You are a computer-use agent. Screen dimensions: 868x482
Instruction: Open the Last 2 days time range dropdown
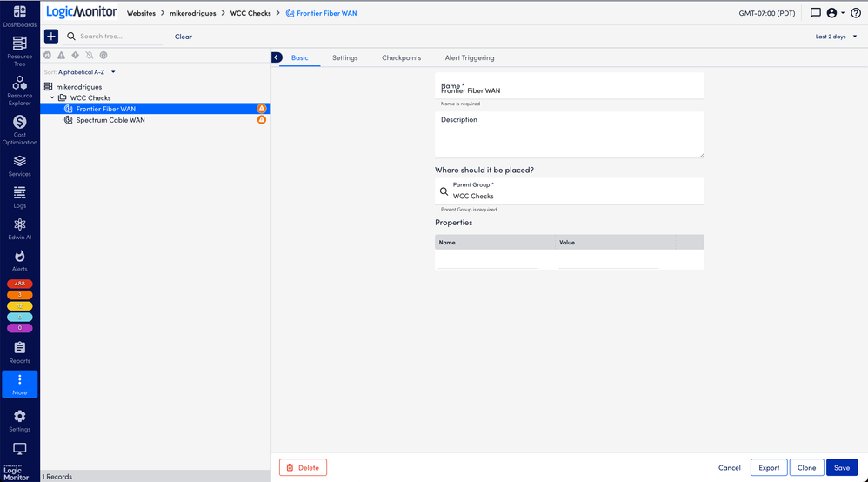[x=836, y=37]
